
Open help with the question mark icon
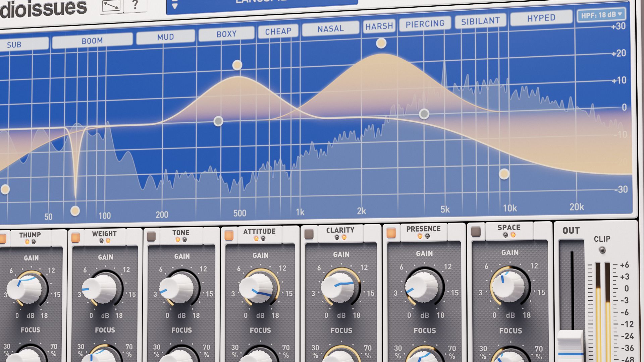coord(135,5)
